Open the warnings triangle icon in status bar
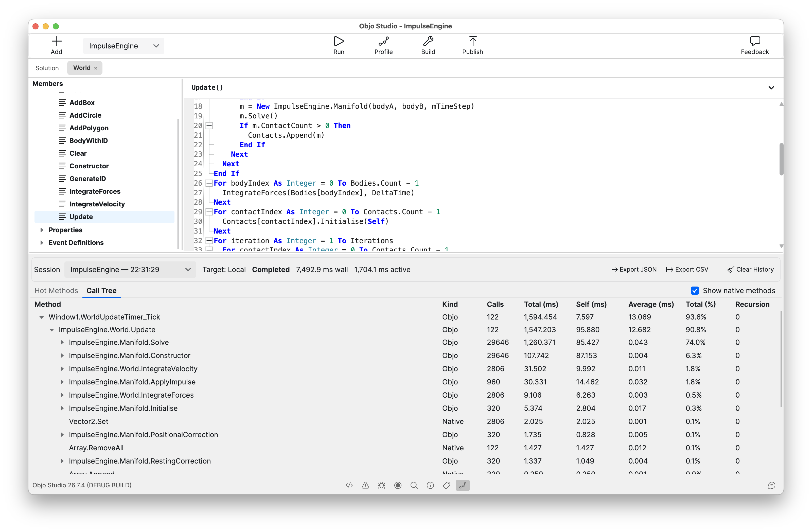812x532 pixels. point(365,485)
